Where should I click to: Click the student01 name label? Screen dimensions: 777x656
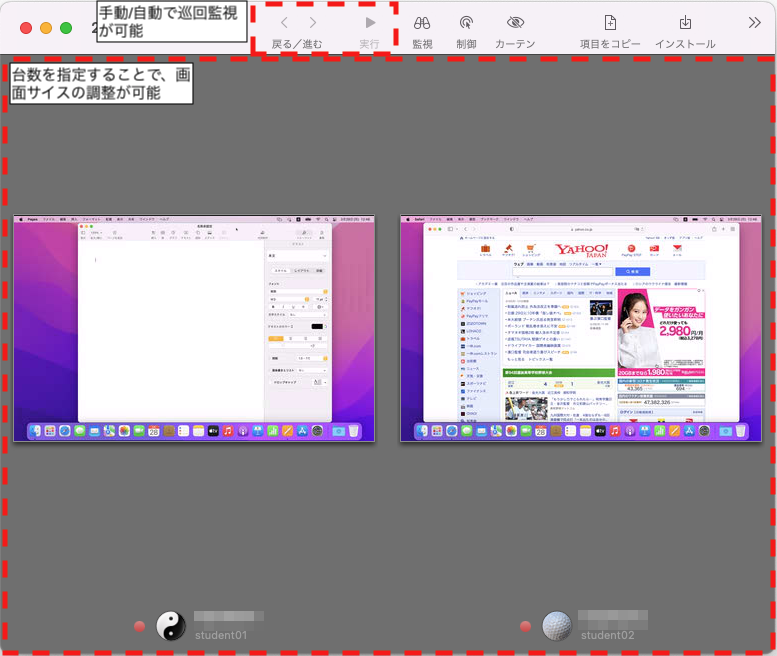(220, 635)
